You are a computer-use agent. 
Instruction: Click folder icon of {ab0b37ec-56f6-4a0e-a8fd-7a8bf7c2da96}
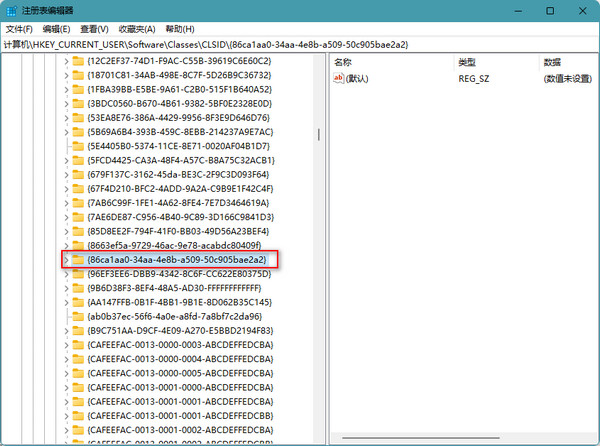[78, 316]
